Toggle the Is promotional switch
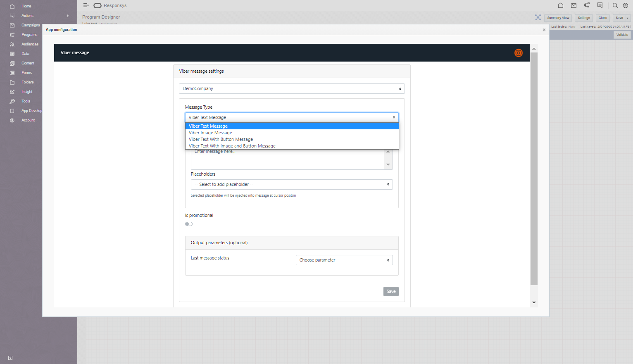The image size is (633, 364). coord(189,224)
